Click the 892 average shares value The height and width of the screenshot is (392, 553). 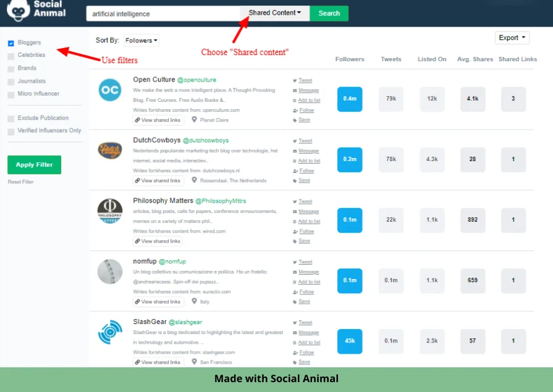click(473, 220)
